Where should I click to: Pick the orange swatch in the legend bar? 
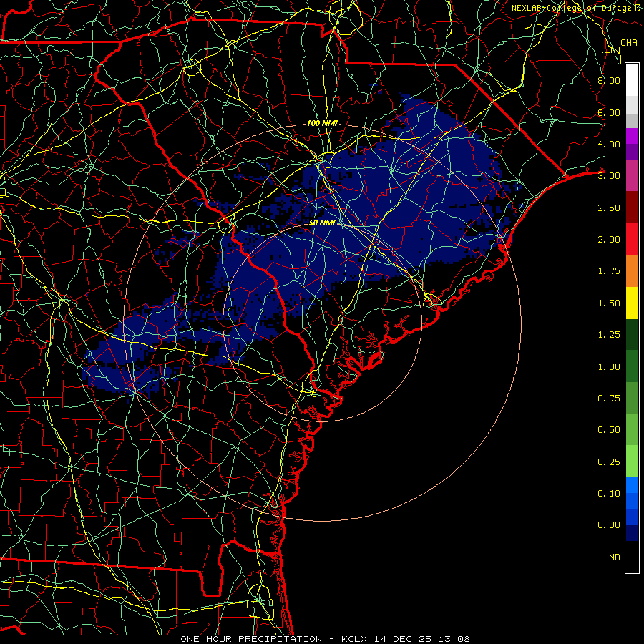[632, 271]
